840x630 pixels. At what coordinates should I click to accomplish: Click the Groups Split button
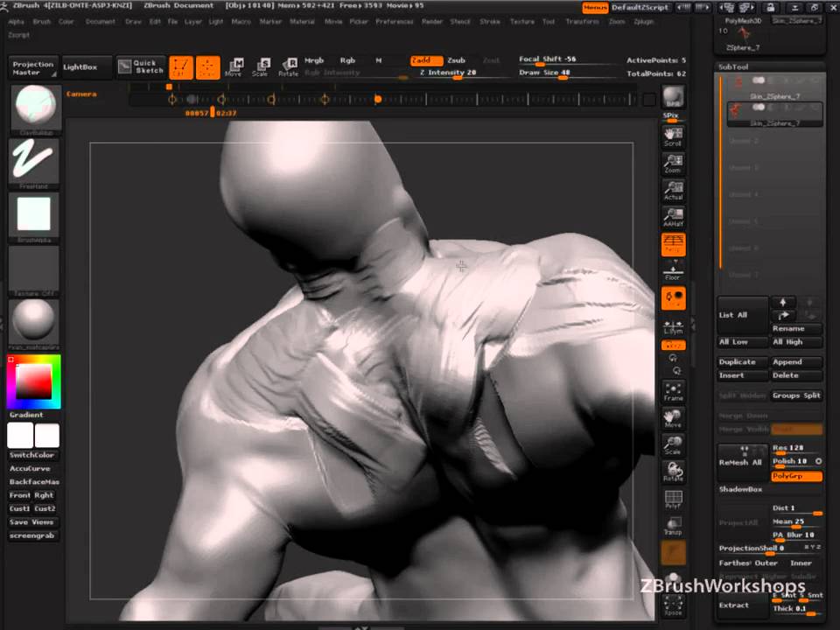point(796,395)
